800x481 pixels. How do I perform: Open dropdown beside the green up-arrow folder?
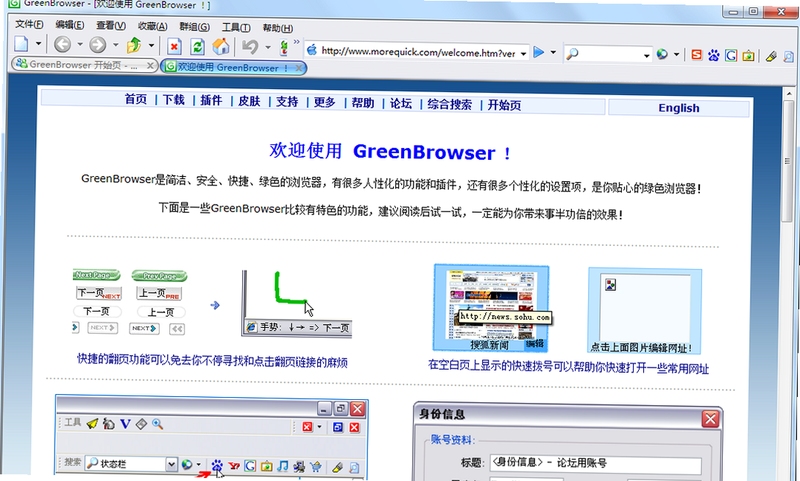151,45
